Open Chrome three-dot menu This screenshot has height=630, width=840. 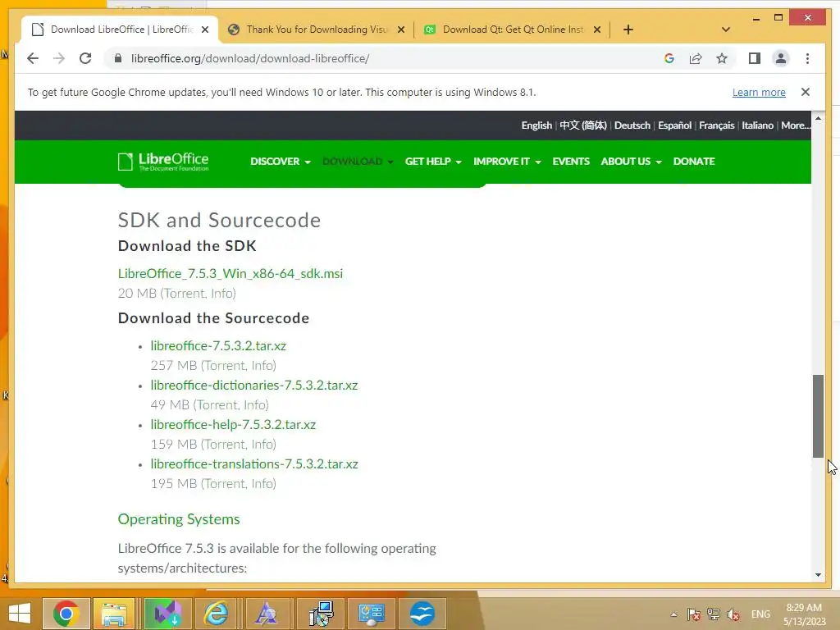[807, 58]
